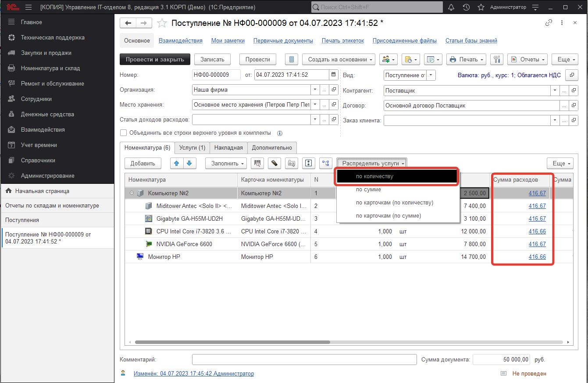588x383 pixels.
Task: Open the Первичные документы link
Action: point(283,41)
